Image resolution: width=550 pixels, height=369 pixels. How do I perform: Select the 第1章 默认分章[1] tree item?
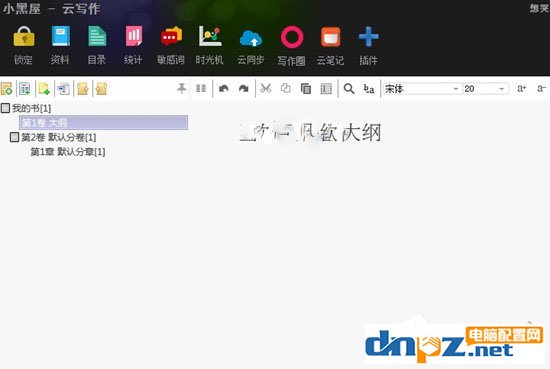(x=68, y=152)
